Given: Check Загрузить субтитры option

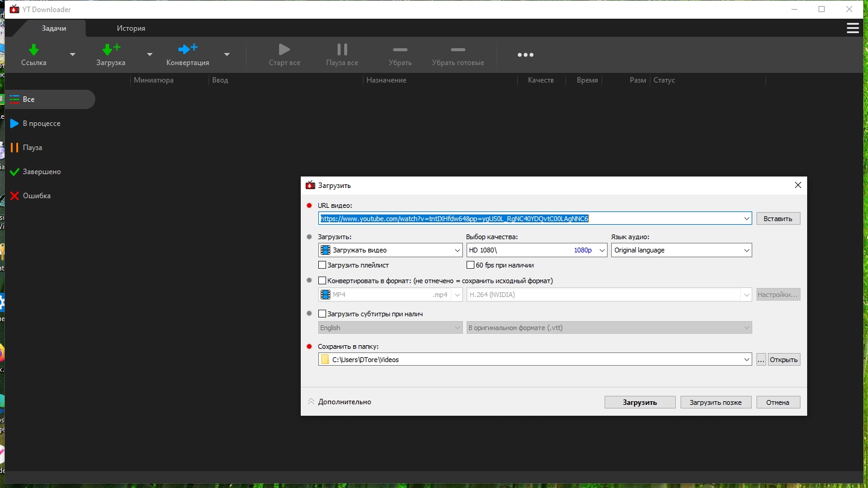Looking at the screenshot, I should click(x=322, y=314).
